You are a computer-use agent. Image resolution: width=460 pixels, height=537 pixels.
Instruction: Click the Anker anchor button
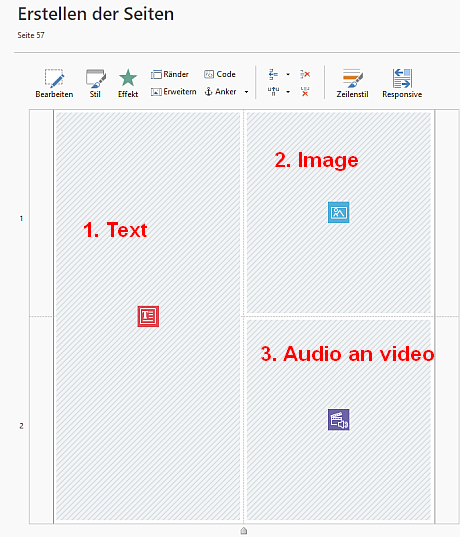click(221, 92)
